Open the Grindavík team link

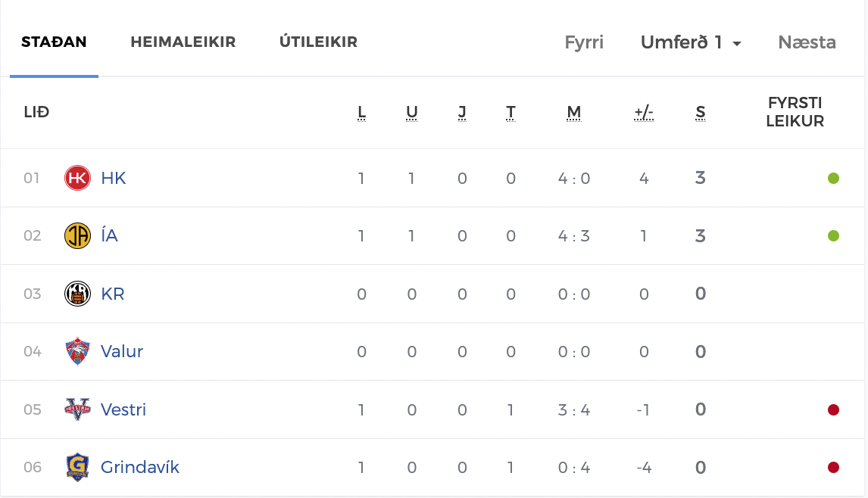click(x=140, y=467)
